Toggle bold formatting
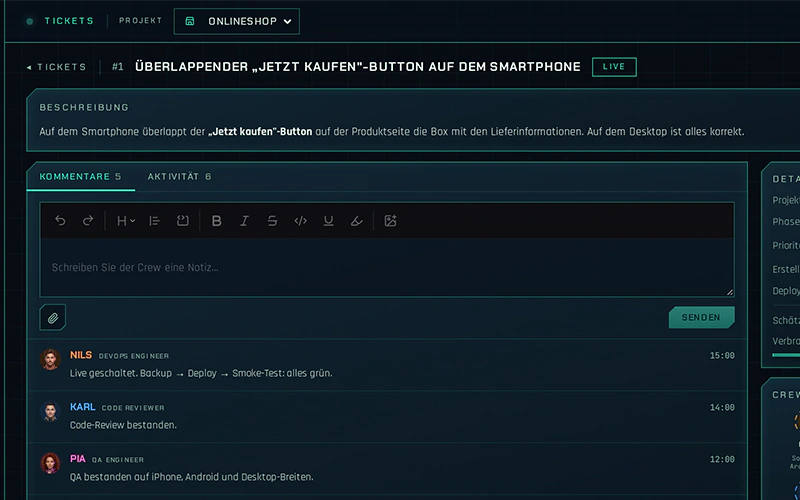 point(216,220)
